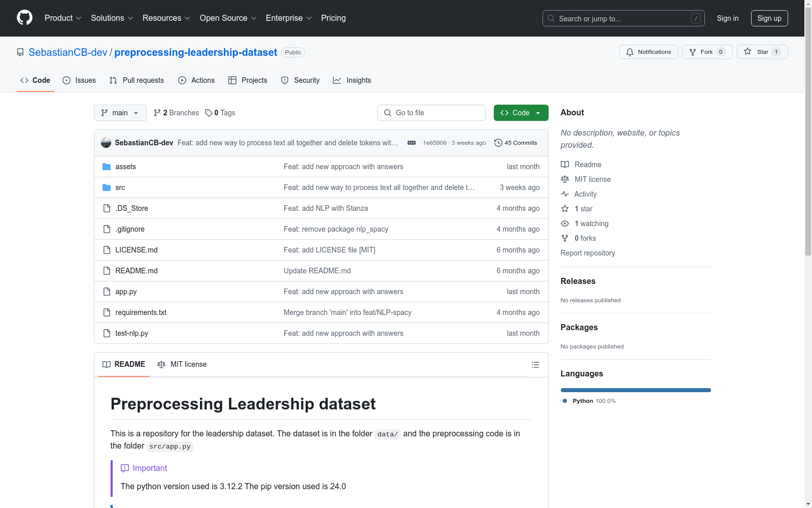The width and height of the screenshot is (812, 508).
Task: Click the test-nlp.py file icon
Action: (107, 333)
